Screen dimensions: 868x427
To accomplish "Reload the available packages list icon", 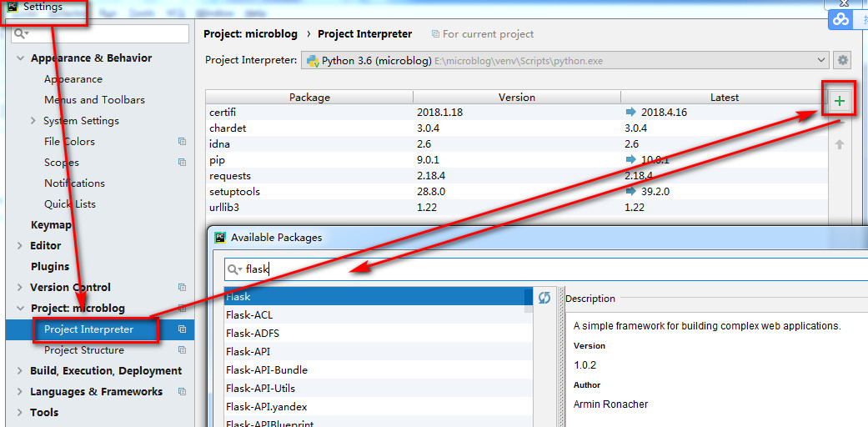I will click(x=544, y=298).
